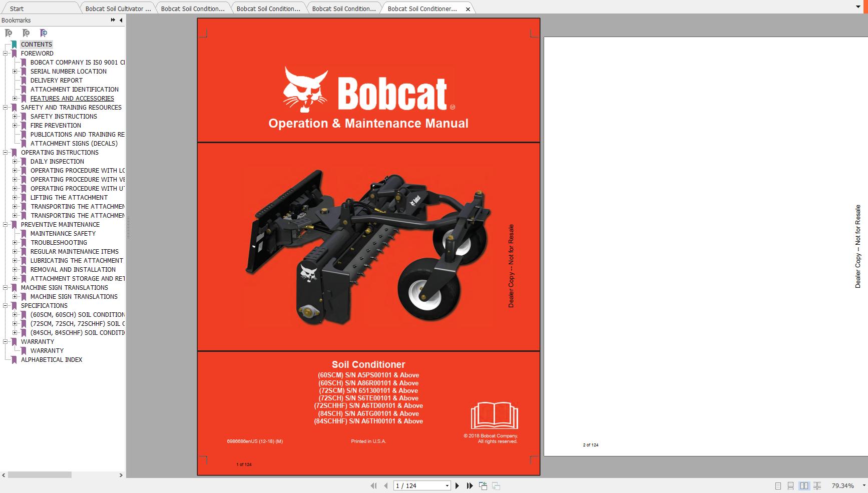
Task: Select the go-to-bookmark icon in Bookmarks panel
Action: 44,33
